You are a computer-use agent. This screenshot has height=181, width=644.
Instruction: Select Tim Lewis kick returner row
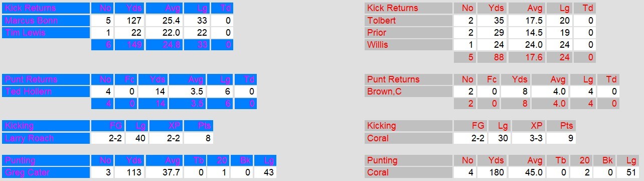tap(118, 33)
